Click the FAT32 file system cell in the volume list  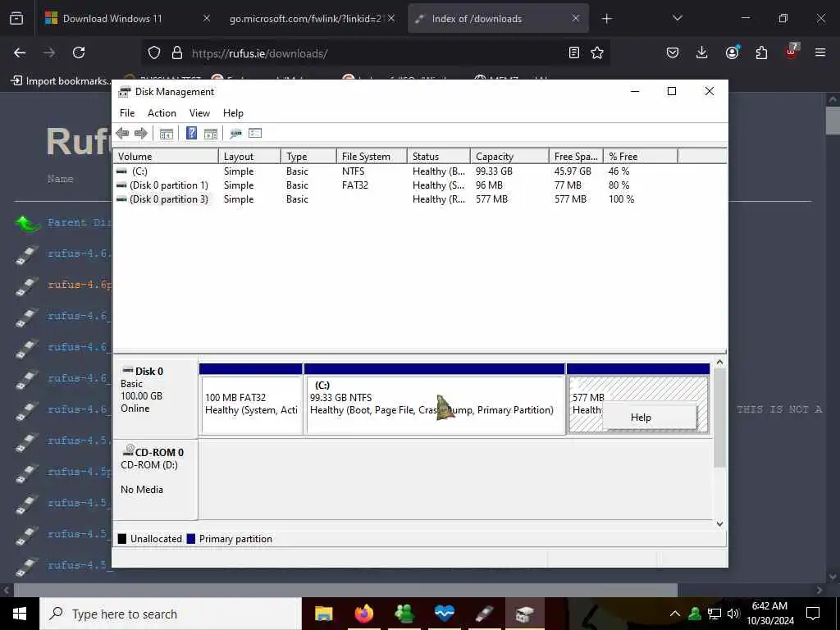pyautogui.click(x=354, y=185)
